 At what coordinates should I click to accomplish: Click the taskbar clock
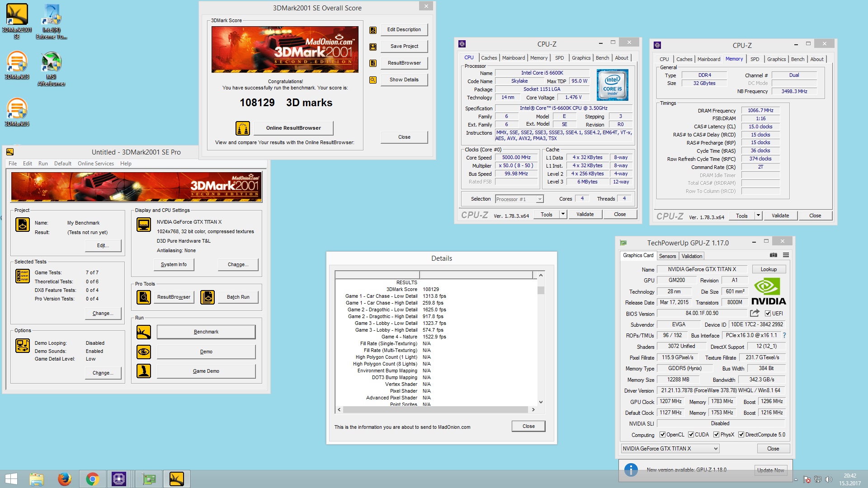pos(849,479)
